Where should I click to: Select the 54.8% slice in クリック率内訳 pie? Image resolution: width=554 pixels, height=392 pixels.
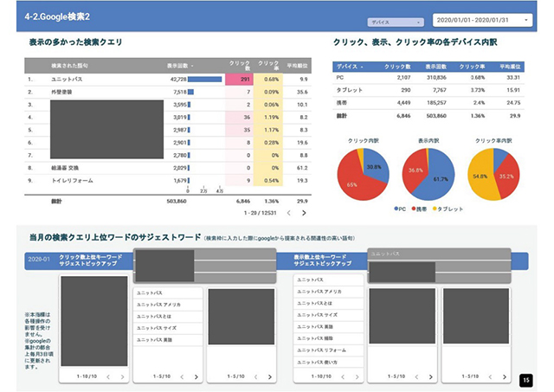click(480, 176)
